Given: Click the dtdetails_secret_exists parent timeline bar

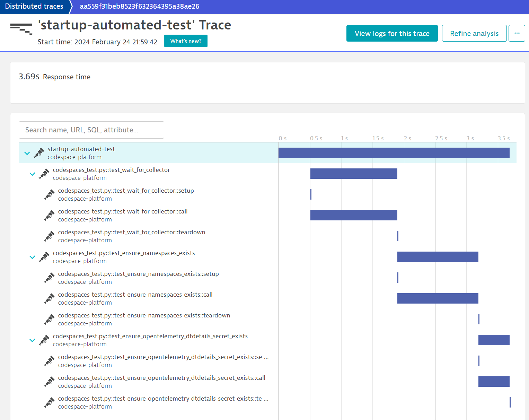Looking at the screenshot, I should tap(494, 340).
